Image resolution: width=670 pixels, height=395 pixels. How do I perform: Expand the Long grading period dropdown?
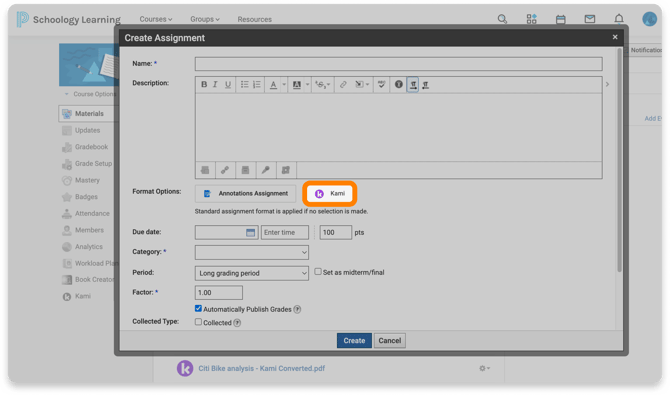(252, 273)
